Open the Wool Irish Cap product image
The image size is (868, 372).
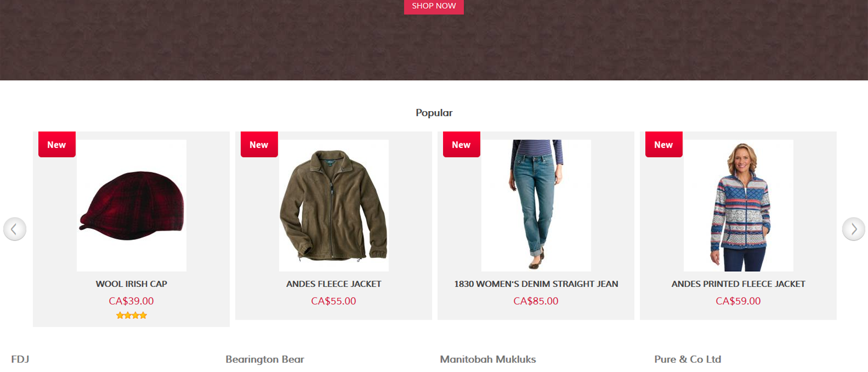click(131, 206)
